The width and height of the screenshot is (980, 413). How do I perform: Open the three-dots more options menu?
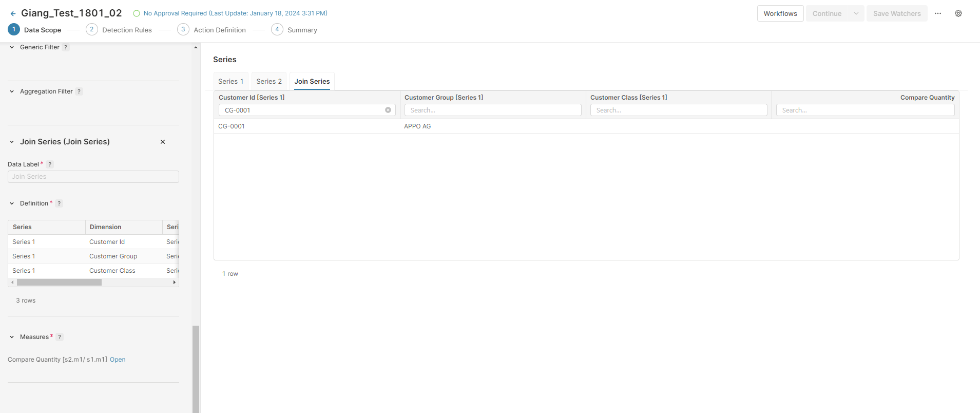point(937,13)
